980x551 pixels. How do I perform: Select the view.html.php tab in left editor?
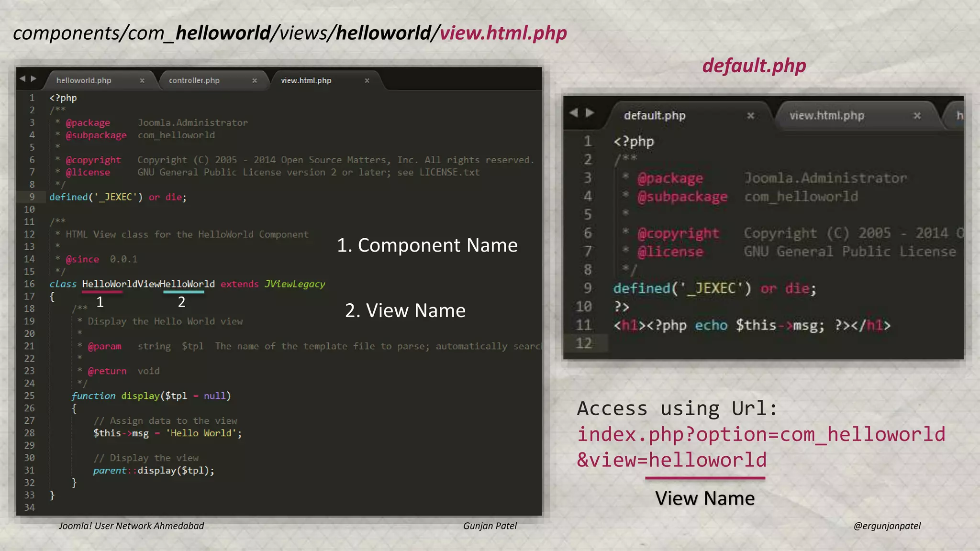306,80
